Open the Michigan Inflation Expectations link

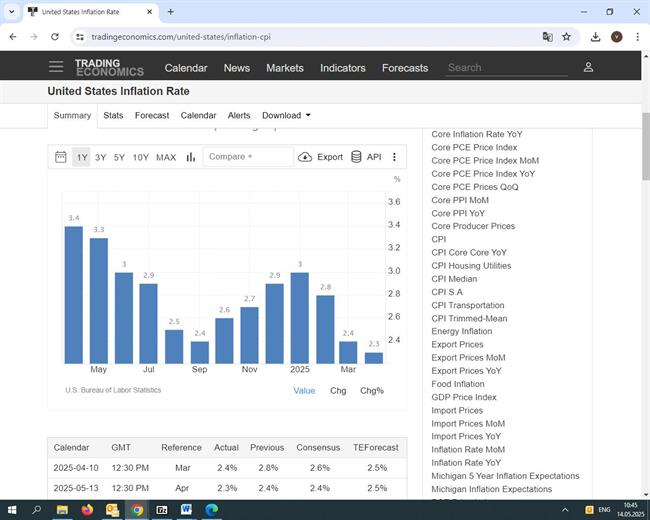click(491, 489)
